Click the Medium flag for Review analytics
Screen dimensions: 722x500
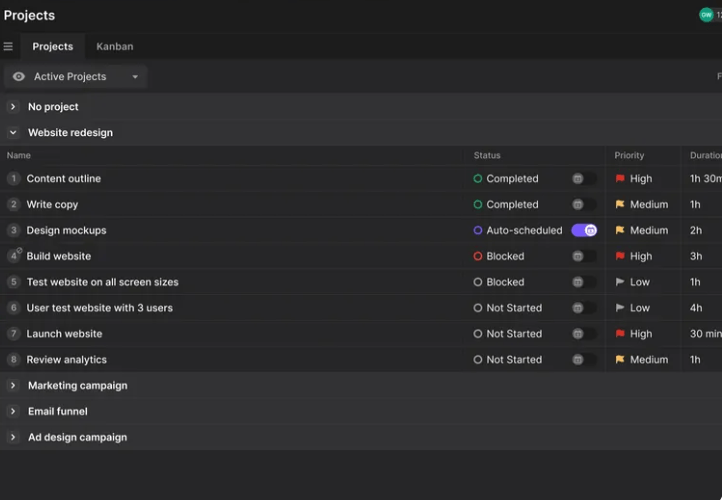[620, 360]
